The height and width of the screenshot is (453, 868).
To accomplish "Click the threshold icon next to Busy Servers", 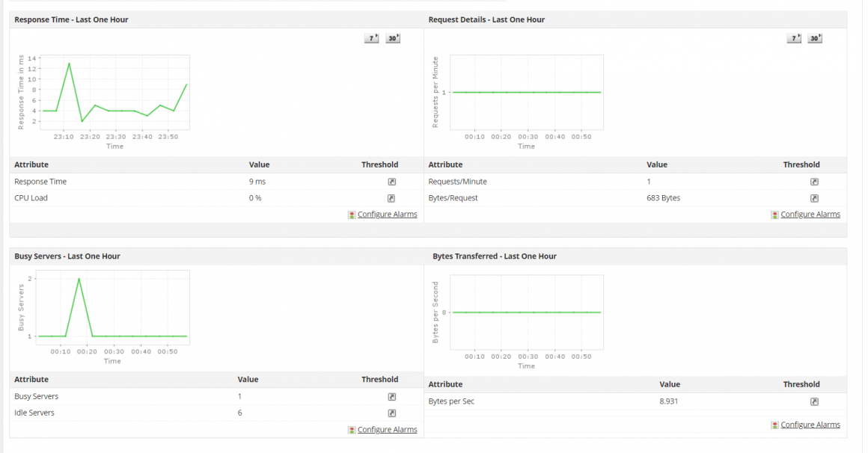I will (x=391, y=396).
